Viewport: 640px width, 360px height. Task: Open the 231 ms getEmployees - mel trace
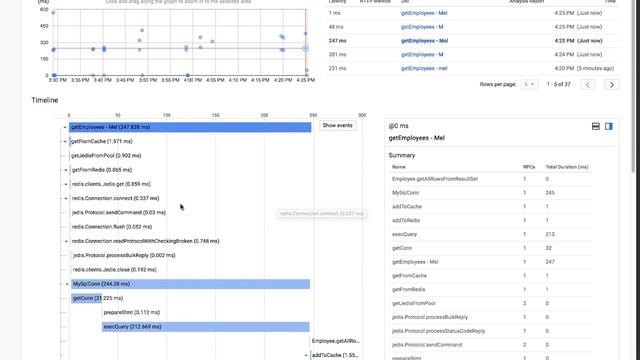click(x=424, y=69)
